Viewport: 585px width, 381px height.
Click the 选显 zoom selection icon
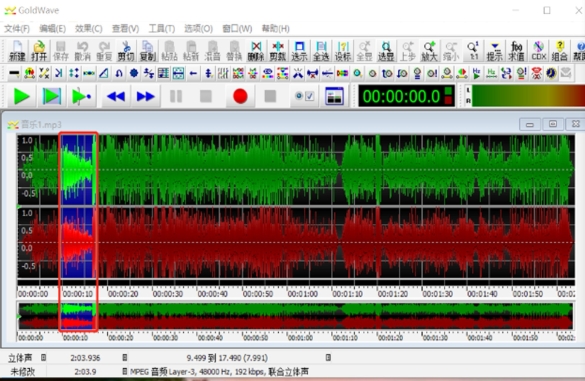pyautogui.click(x=386, y=51)
